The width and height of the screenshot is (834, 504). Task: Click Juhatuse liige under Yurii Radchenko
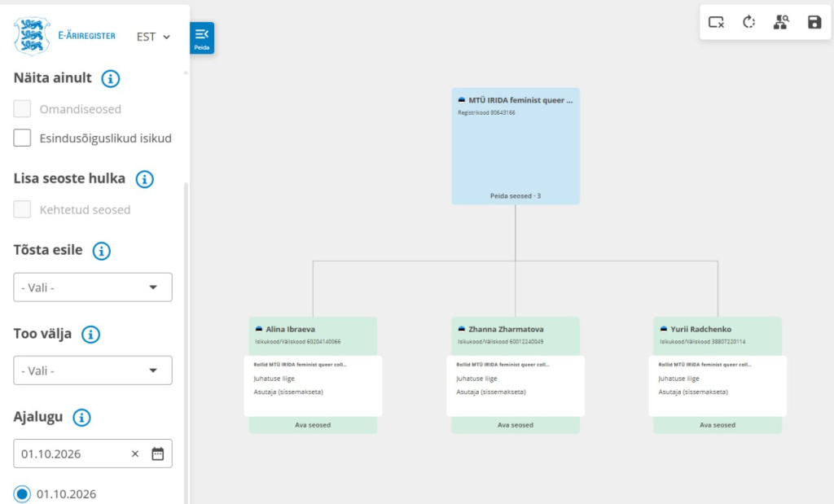678,379
